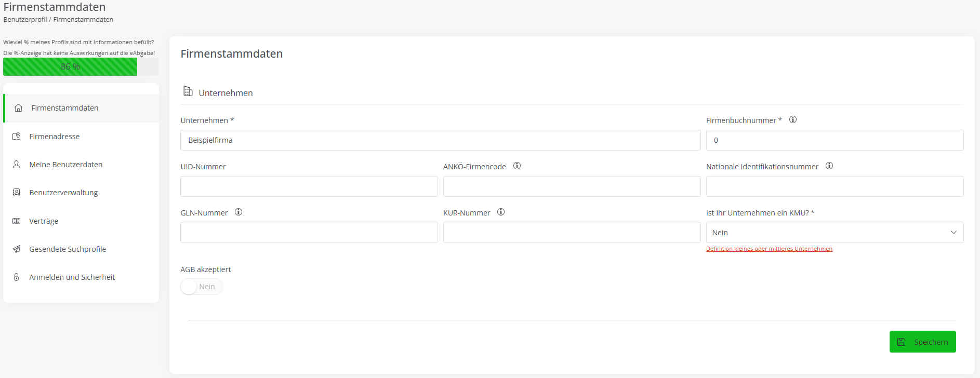Image resolution: width=980 pixels, height=378 pixels.
Task: Click the info icon next to ANKÖ-Firmencode
Action: click(x=517, y=166)
